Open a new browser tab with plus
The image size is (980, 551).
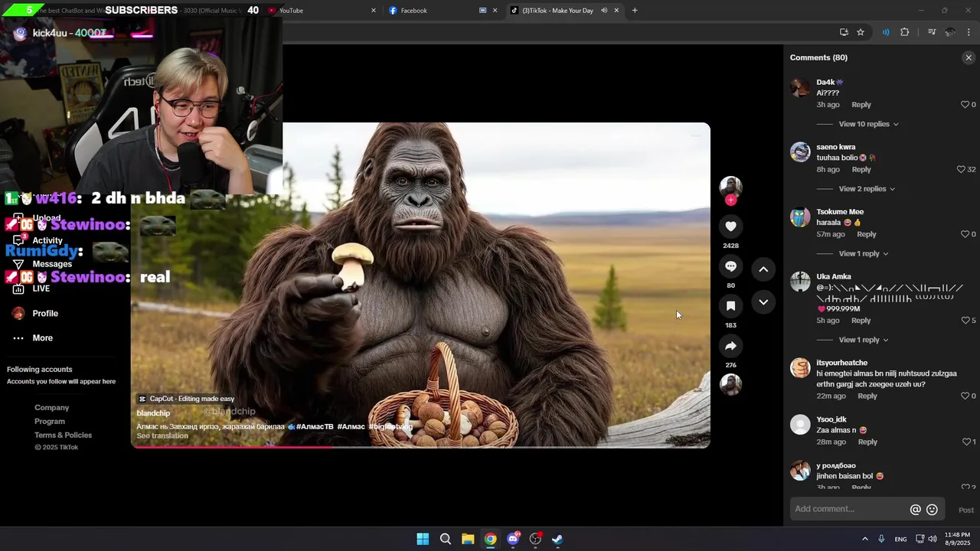click(x=635, y=11)
